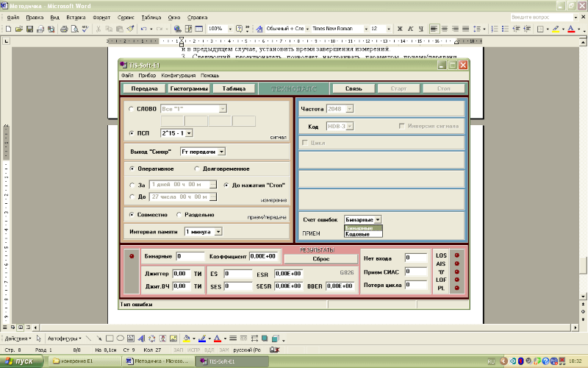The height and width of the screenshot is (368, 588).
Task: Choose Долговременное measurement mode
Action: (197, 169)
